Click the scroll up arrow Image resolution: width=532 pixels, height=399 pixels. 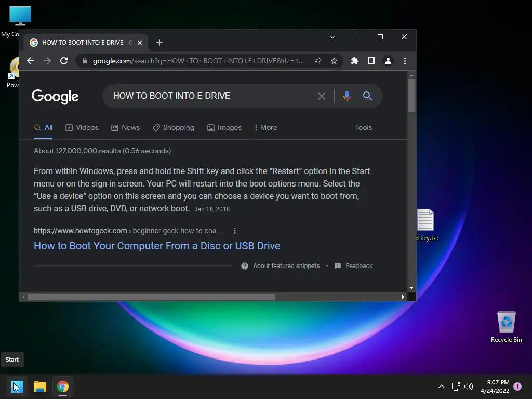tap(411, 75)
